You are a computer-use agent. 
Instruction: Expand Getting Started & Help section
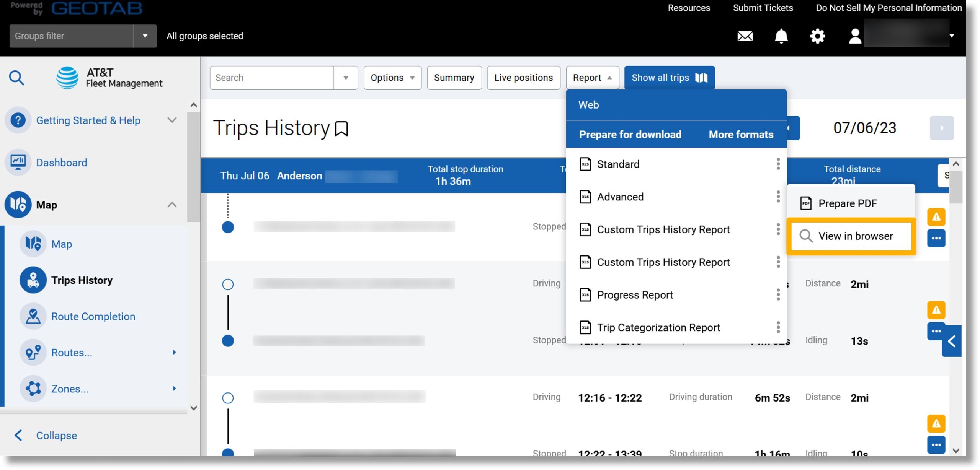(x=172, y=120)
